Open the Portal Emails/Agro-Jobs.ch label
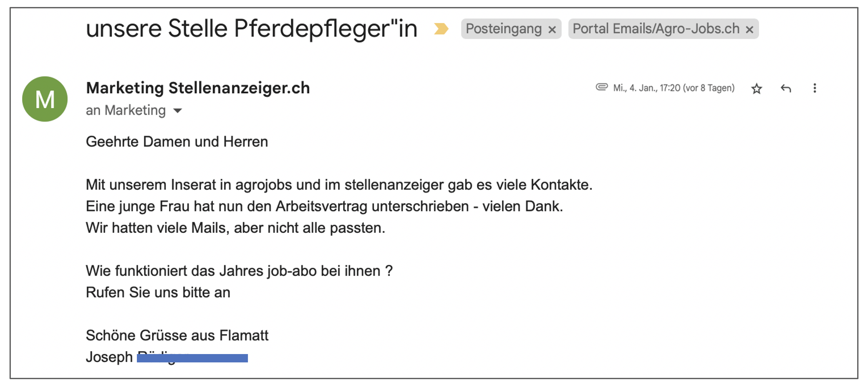This screenshot has width=868, height=387. [656, 29]
